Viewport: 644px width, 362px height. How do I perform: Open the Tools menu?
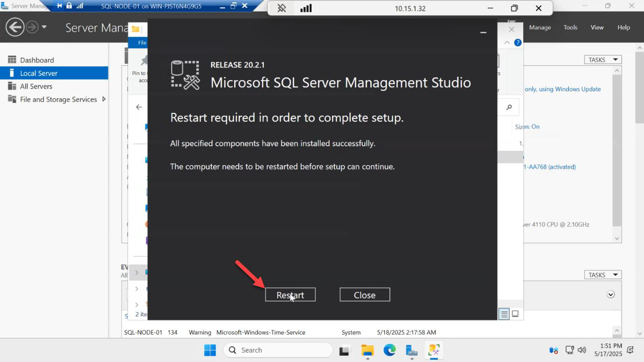pyautogui.click(x=570, y=27)
